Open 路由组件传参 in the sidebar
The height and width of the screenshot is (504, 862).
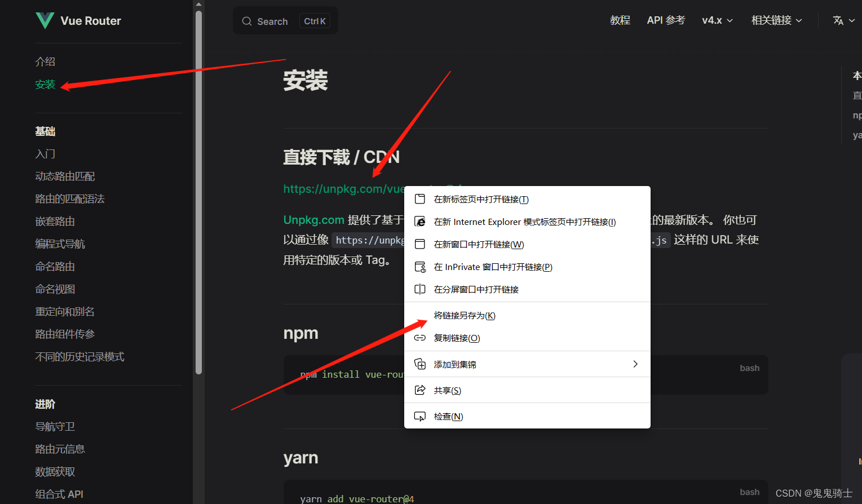(65, 334)
